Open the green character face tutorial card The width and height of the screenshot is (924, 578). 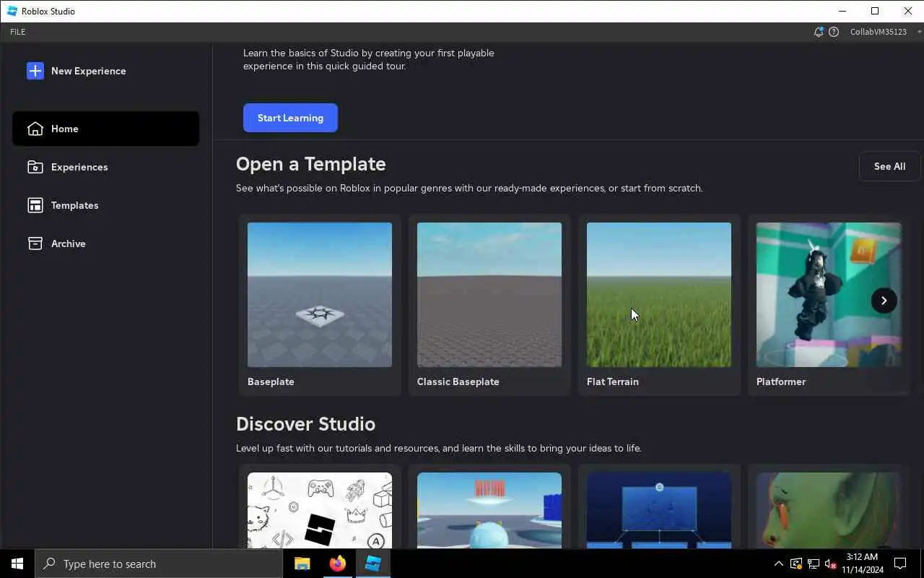[829, 510]
